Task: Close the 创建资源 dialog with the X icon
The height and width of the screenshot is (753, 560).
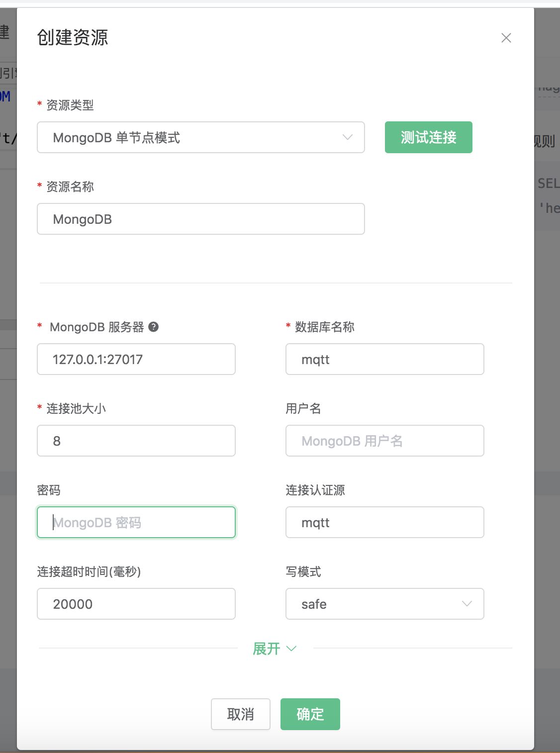Action: [506, 38]
